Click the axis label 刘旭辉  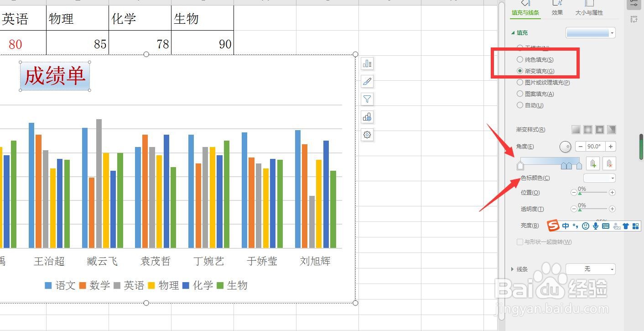pyautogui.click(x=315, y=261)
